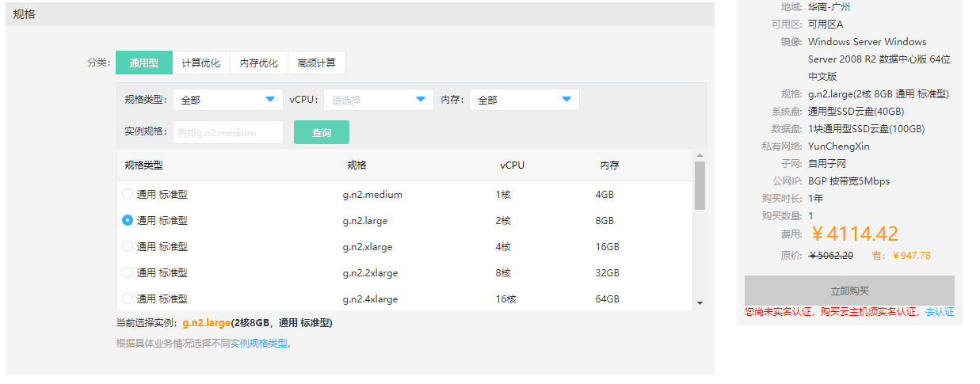Click scrollbar down arrow in spec list
The height and width of the screenshot is (384, 980).
700,302
